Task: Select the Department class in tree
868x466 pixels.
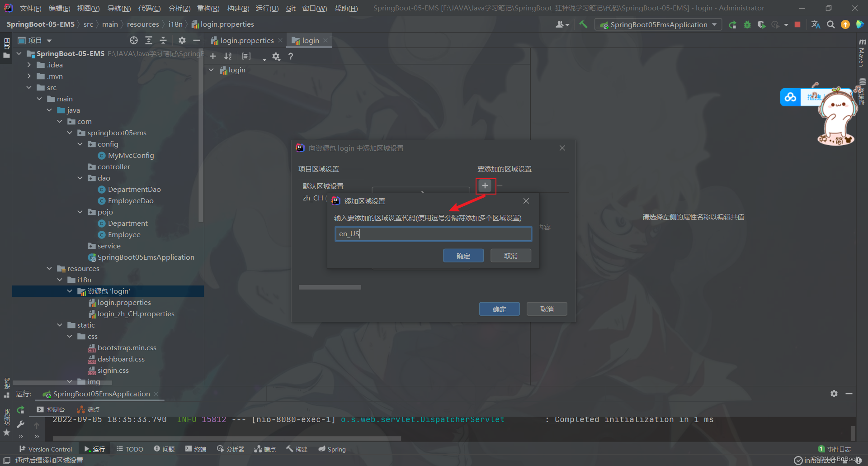Action: (127, 223)
